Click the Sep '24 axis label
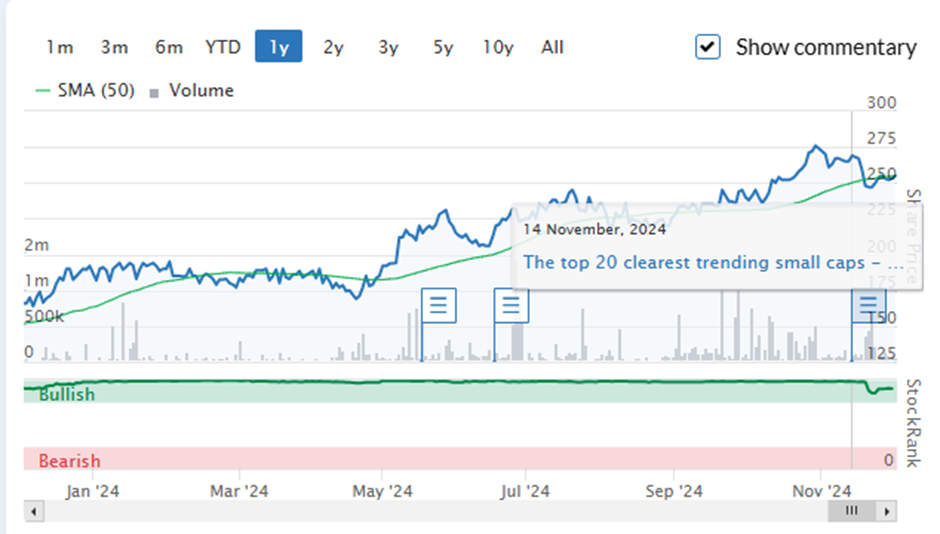 click(x=674, y=491)
